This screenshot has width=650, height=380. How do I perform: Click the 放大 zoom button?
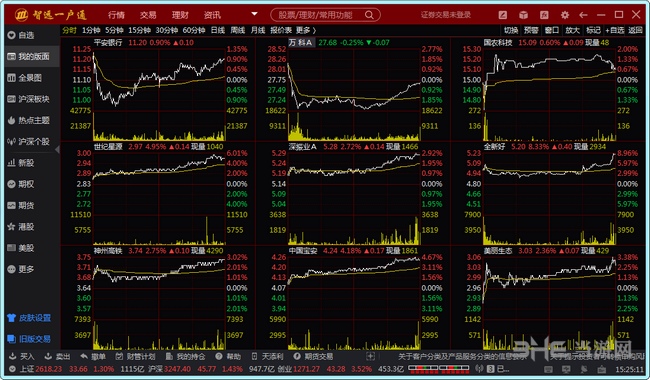(x=572, y=30)
